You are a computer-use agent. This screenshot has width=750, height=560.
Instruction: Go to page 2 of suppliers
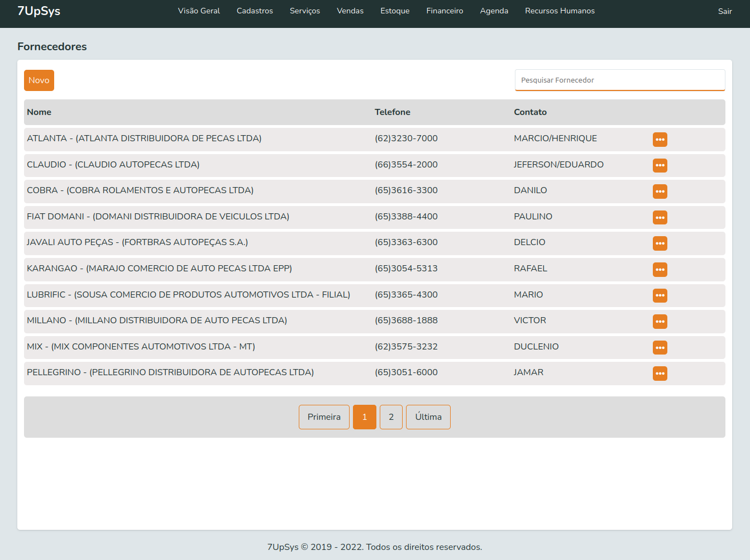pos(391,417)
